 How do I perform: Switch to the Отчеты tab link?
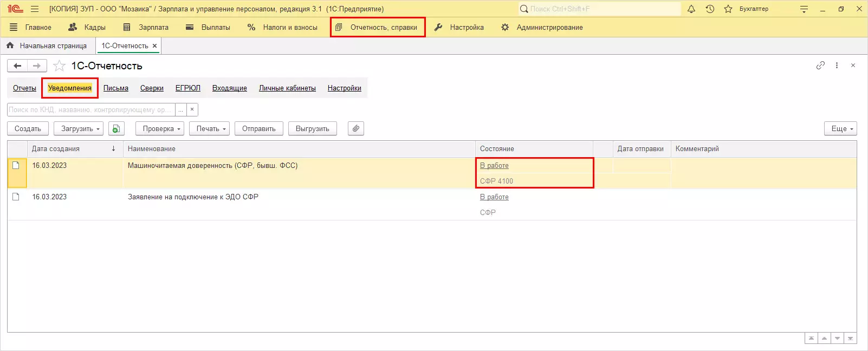pyautogui.click(x=24, y=88)
